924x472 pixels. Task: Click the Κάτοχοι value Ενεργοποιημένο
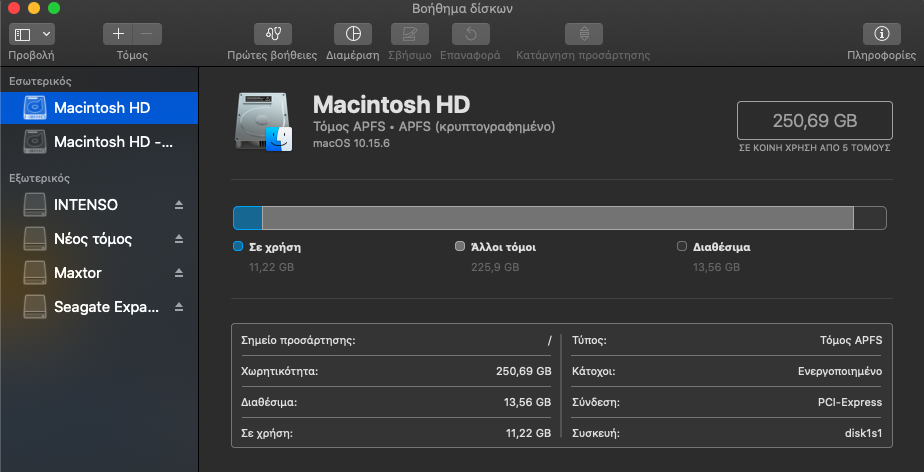click(x=840, y=372)
